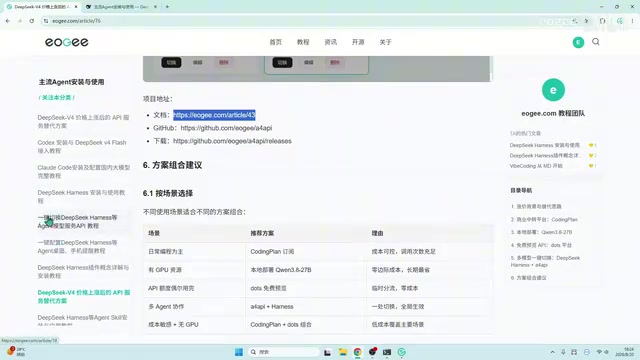Image resolution: width=640 pixels, height=360 pixels.
Task: Click the microphone icon in system tray
Action: pyautogui.click(x=563, y=352)
